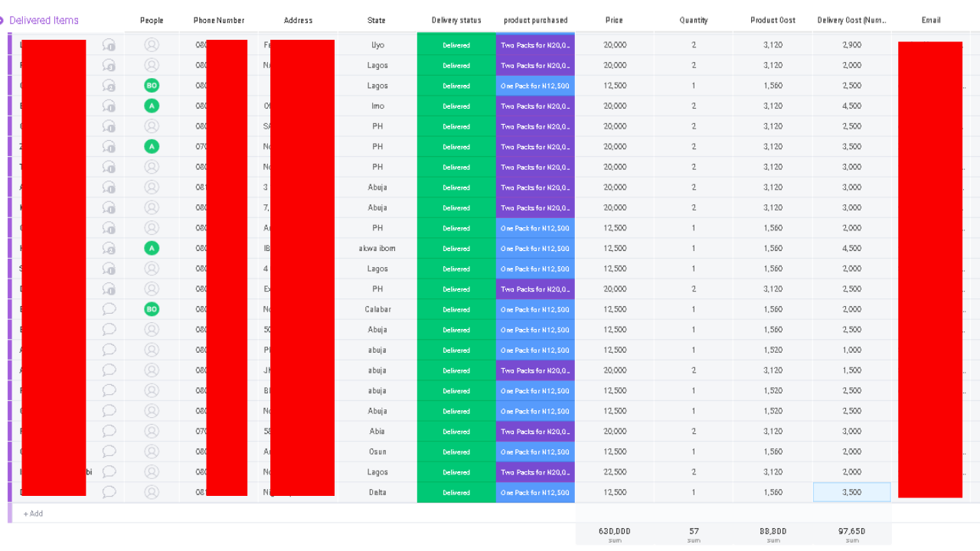Select the price cell in the Delta row

[614, 492]
